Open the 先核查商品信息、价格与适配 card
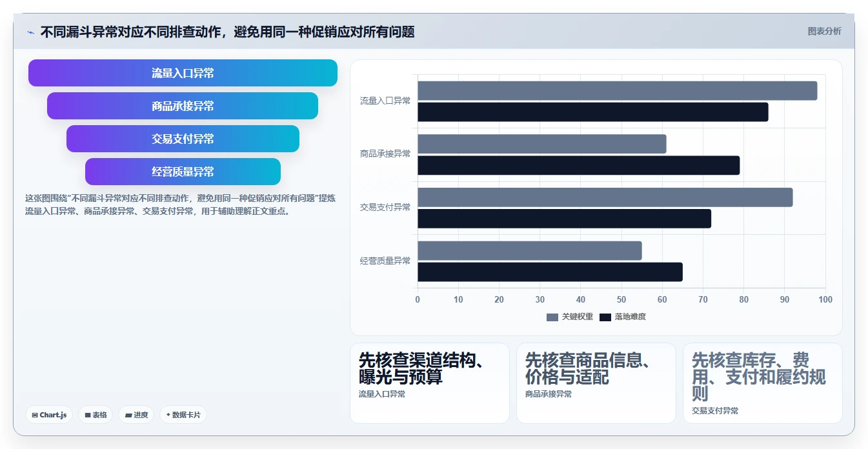868x449 pixels. coord(596,383)
